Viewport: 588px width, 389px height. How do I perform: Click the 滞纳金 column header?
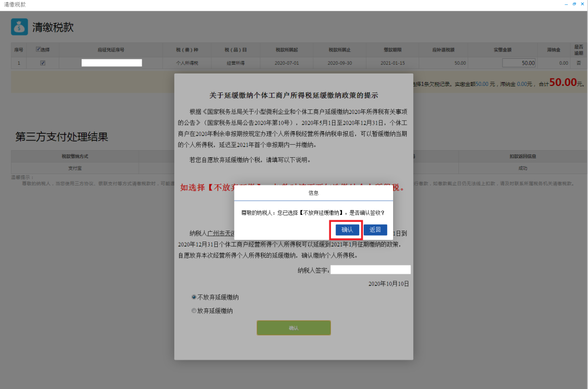[x=554, y=50]
